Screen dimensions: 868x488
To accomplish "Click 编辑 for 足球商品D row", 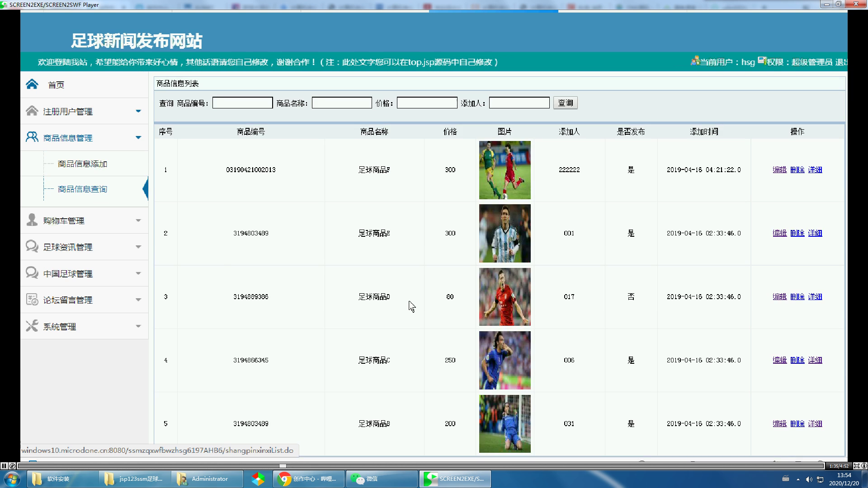I will (x=779, y=297).
